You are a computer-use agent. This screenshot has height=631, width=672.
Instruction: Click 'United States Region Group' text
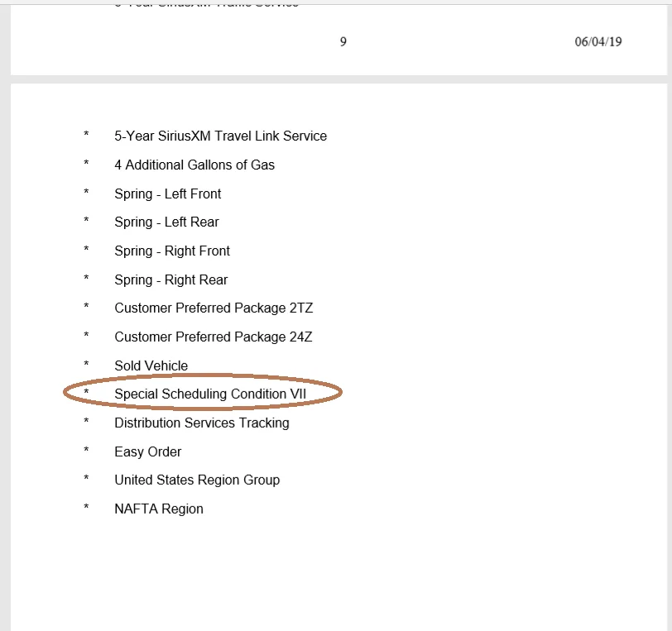[x=197, y=480]
